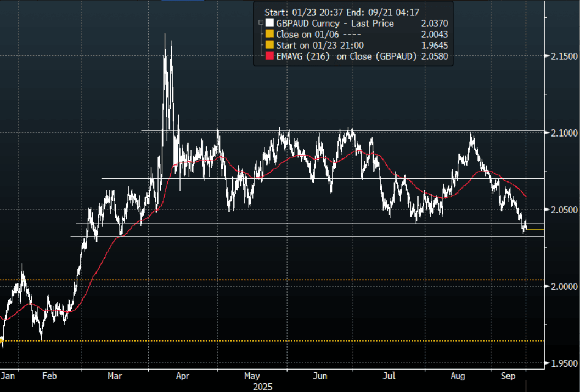The width and height of the screenshot is (580, 392).
Task: Open the red EMAVG color swatch
Action: pos(269,55)
